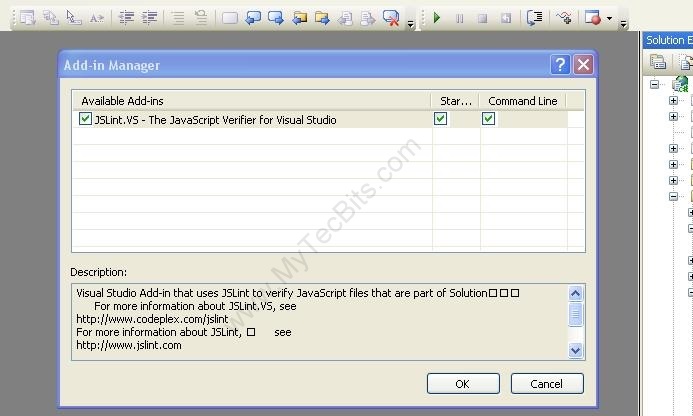Click the Cancel button
This screenshot has width=693, height=416.
pos(547,384)
